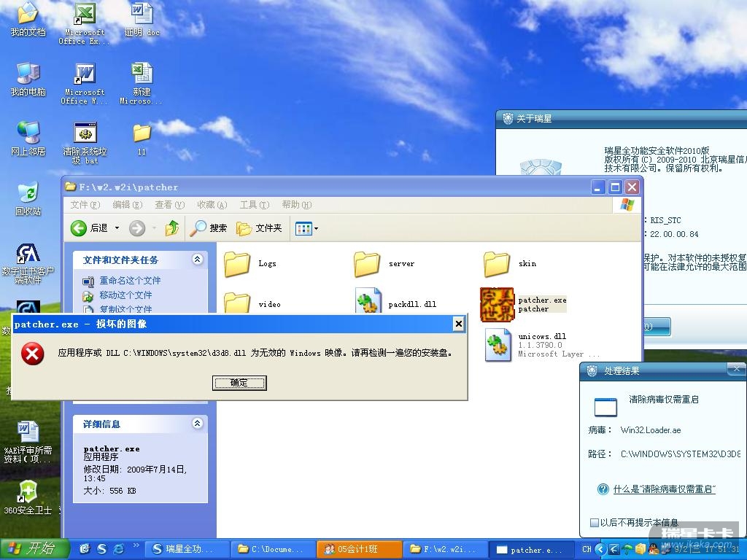
Task: Open the 文件(F) menu
Action: 85,205
